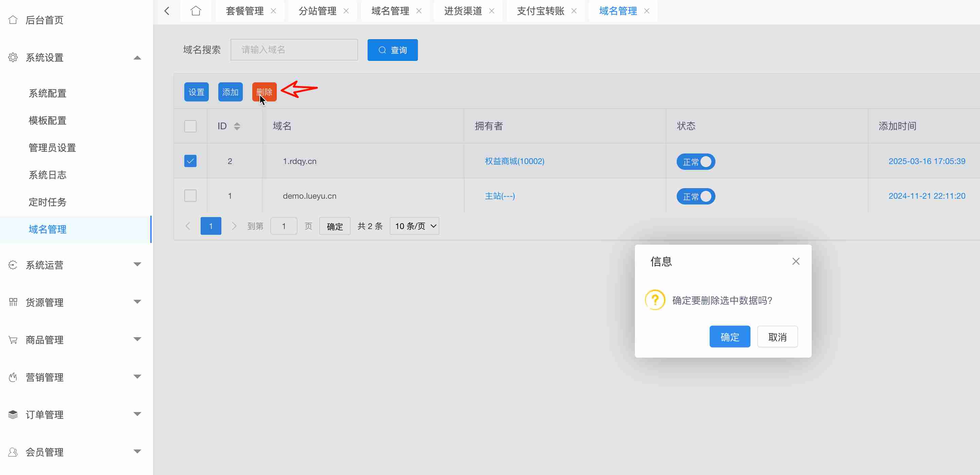This screenshot has width=980, height=475.
Task: Close the 信息 dialog with X
Action: point(795,261)
